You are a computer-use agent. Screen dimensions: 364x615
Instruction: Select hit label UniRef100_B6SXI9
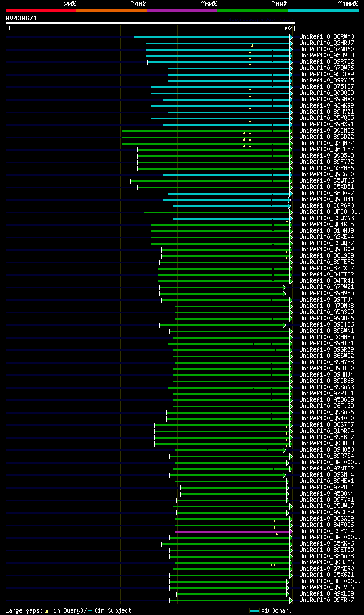point(326,519)
